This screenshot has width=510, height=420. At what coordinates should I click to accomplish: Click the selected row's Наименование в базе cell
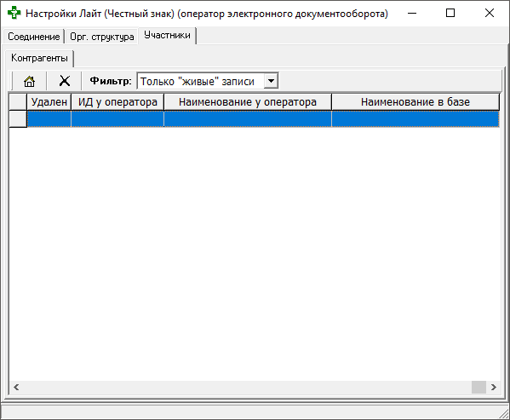coord(415,118)
